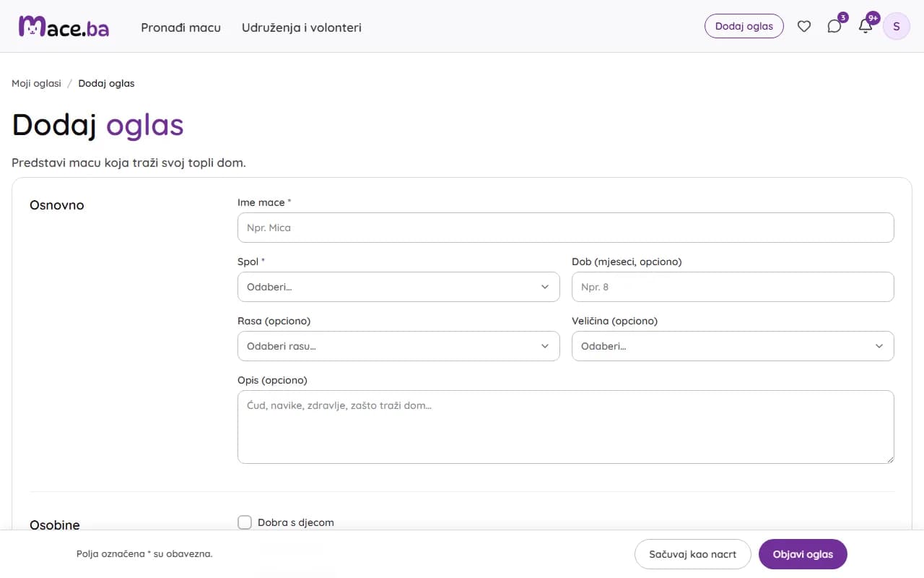Click the Osobine section heading

pos(55,525)
